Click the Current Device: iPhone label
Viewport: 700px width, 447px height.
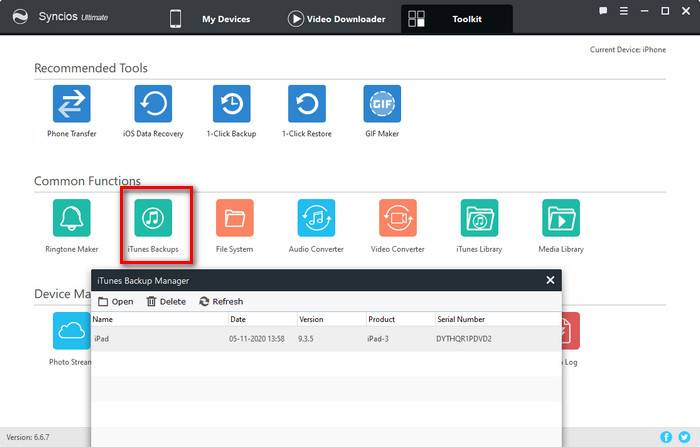(x=628, y=50)
